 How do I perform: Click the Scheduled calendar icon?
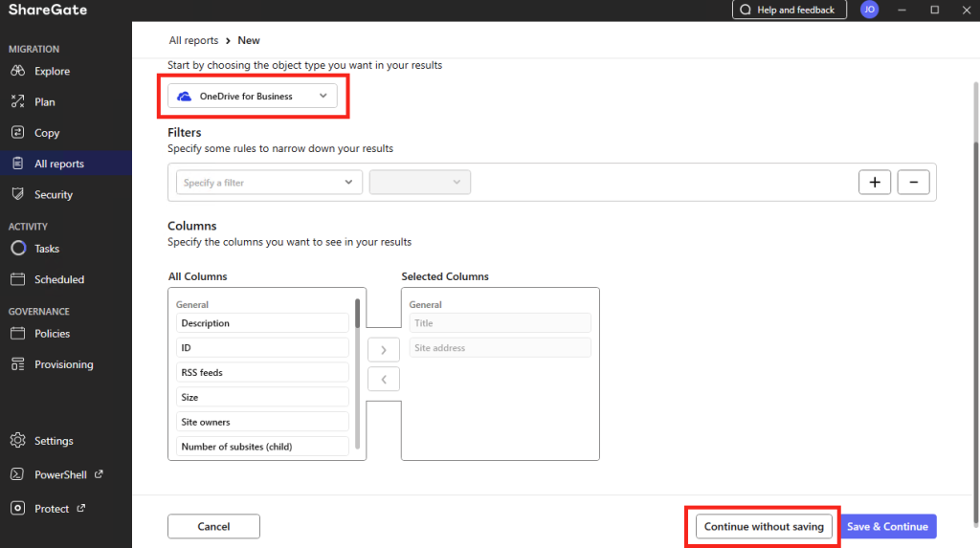[x=17, y=279]
